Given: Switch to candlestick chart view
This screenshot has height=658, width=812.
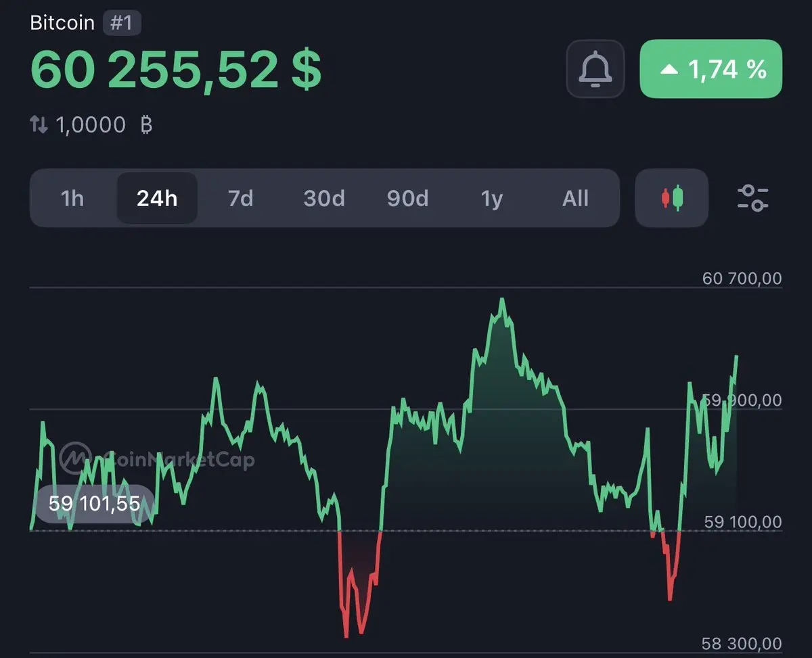Looking at the screenshot, I should tap(672, 198).
